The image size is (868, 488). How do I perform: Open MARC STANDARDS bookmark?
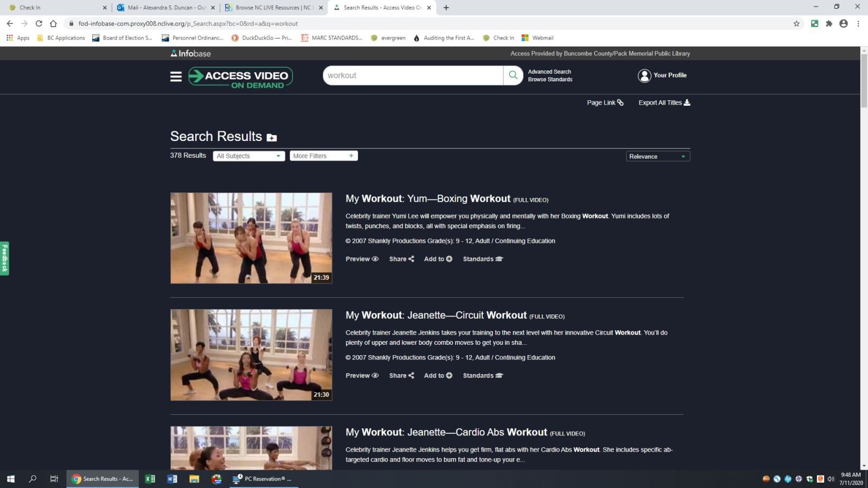click(331, 38)
